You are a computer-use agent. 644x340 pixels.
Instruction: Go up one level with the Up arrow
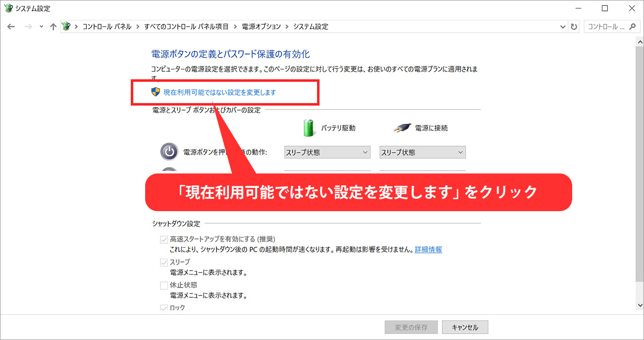(53, 27)
